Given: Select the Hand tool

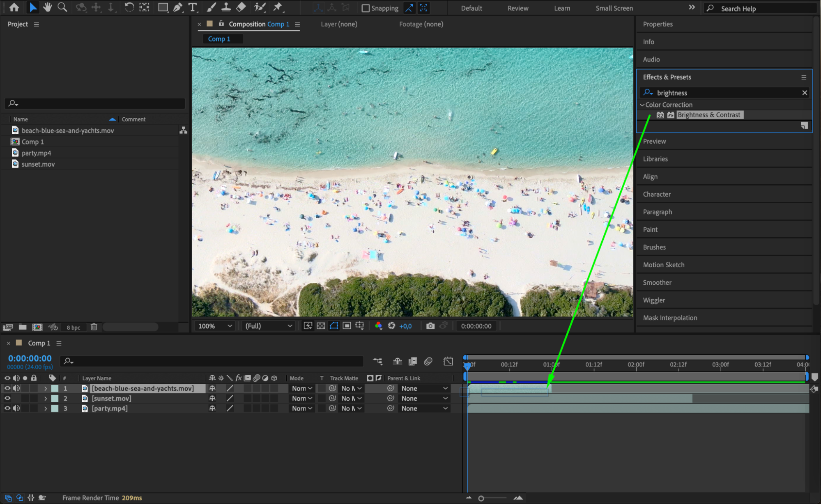Looking at the screenshot, I should [48, 7].
